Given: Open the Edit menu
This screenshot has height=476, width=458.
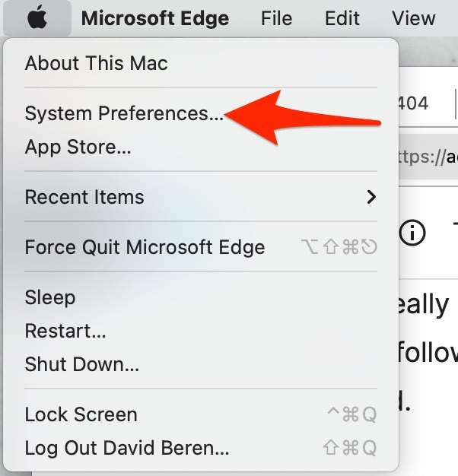Looking at the screenshot, I should click(x=342, y=18).
